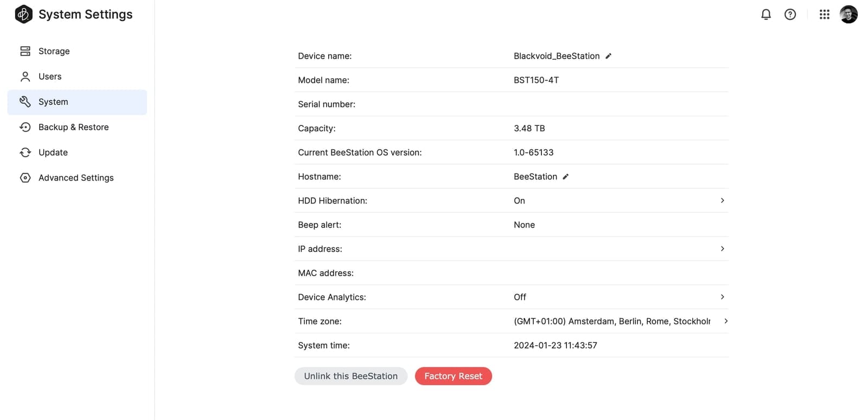Click the Device name label

[x=324, y=56]
